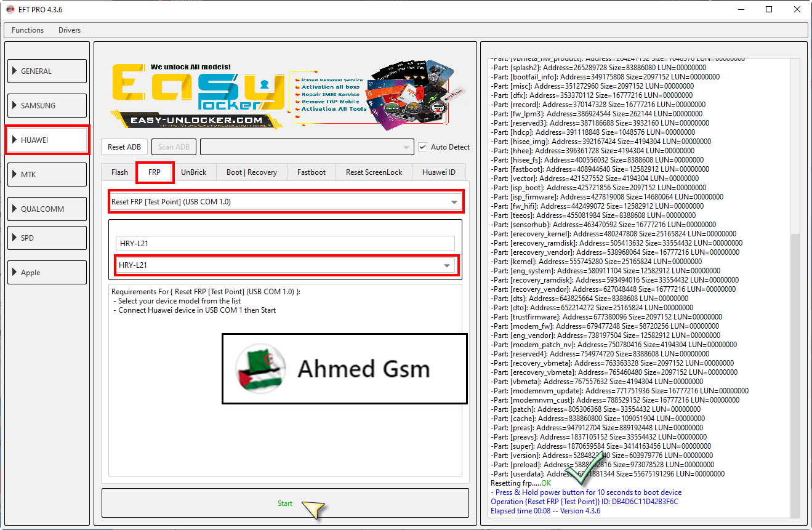
Task: Expand the MTK section
Action: click(x=47, y=174)
